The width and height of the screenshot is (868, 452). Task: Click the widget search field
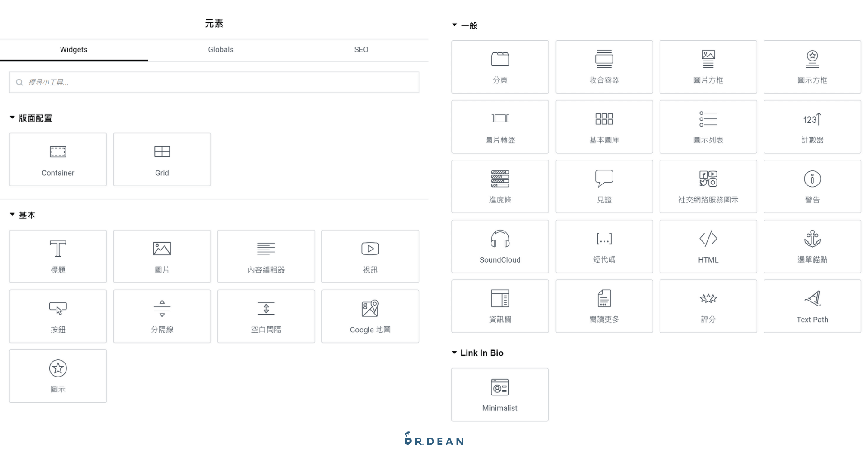(214, 82)
